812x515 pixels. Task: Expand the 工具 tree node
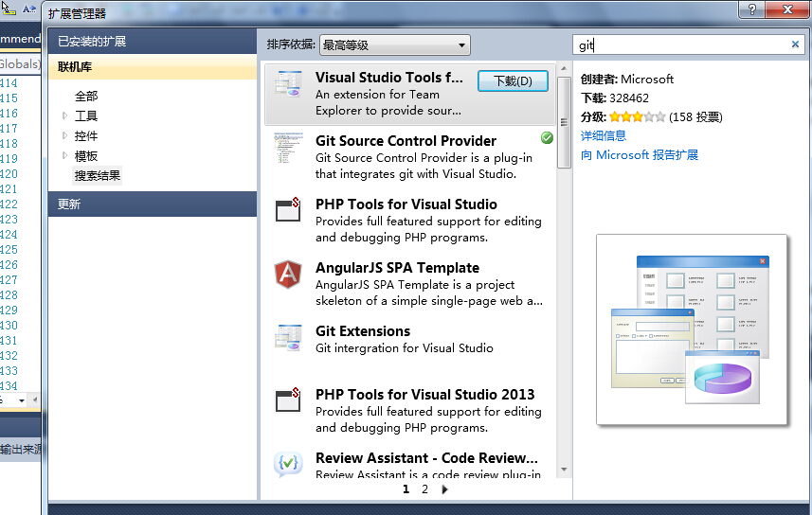pyautogui.click(x=64, y=115)
